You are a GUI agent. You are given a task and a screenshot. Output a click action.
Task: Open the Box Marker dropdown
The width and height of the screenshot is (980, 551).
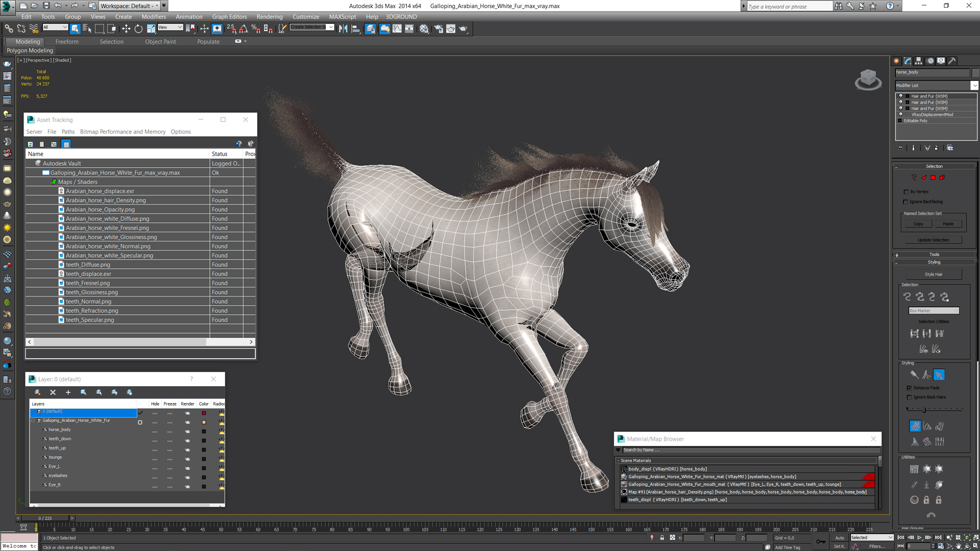click(x=934, y=311)
